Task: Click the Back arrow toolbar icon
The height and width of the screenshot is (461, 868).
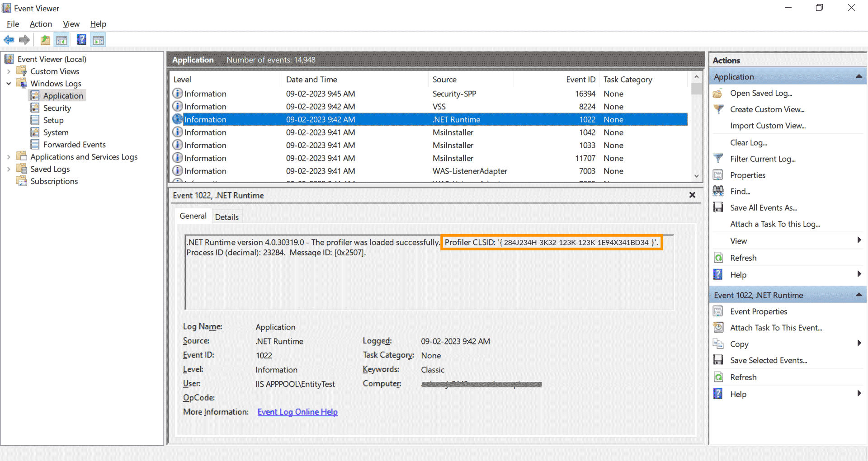Action: 9,40
